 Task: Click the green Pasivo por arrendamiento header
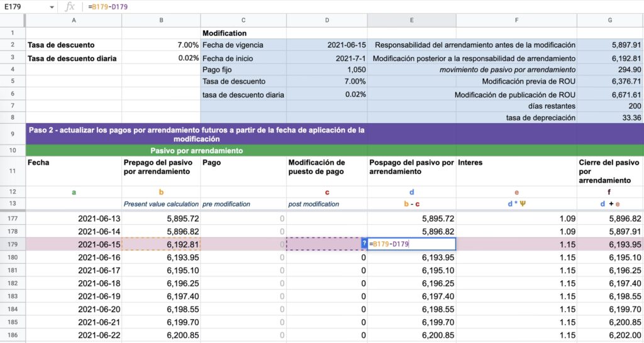[196, 151]
